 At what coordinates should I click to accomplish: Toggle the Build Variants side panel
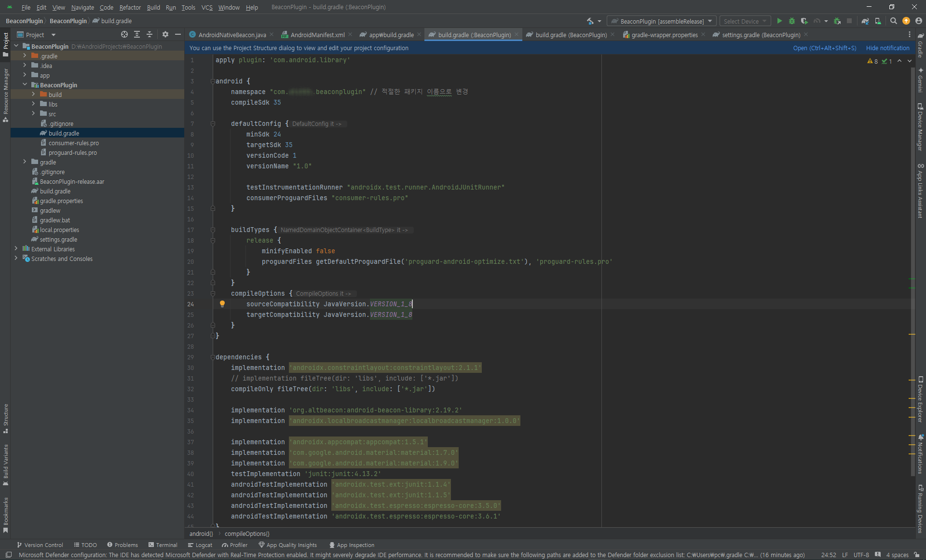6,464
